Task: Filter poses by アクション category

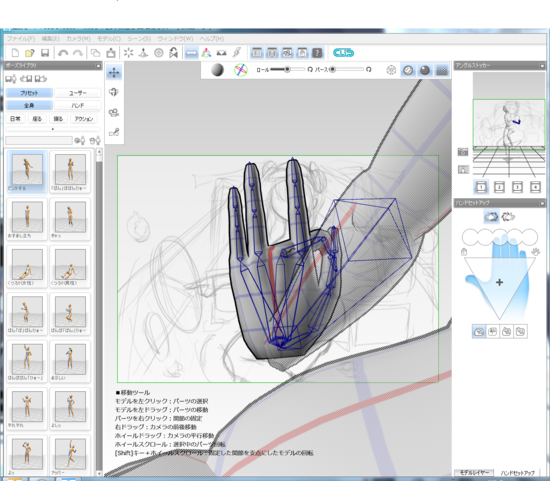Action: pos(83,119)
